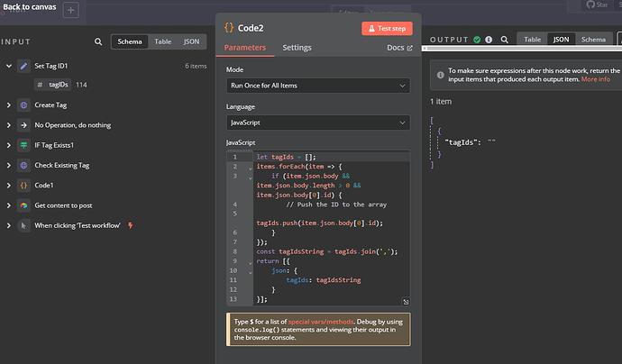Click the output horizontal scrollbar
This screenshot has height=364, width=622.
(x=524, y=49)
